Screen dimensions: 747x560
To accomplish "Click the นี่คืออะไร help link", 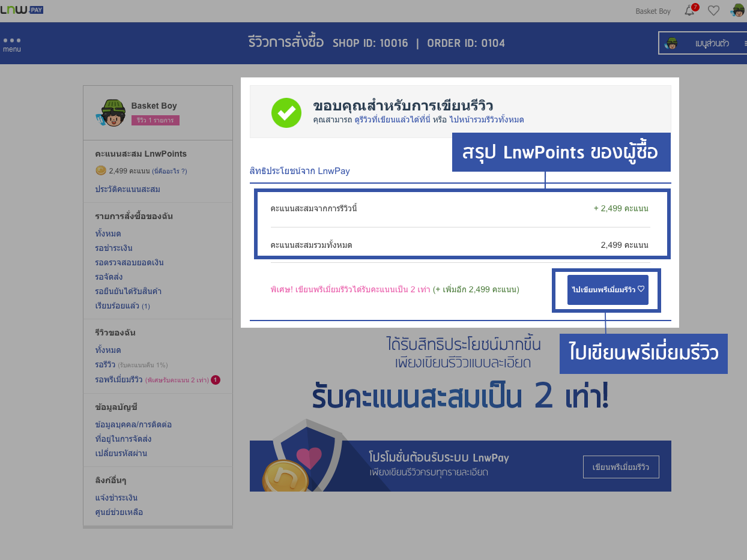I will pos(169,171).
